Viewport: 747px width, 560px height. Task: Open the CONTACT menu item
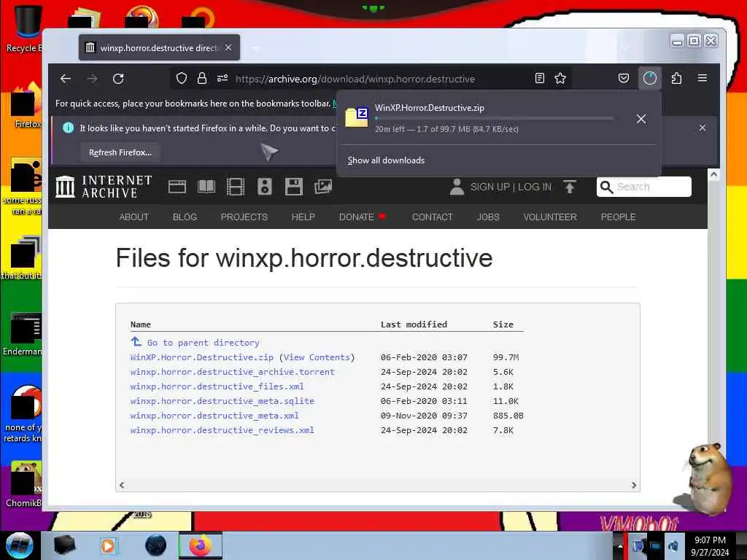click(432, 217)
